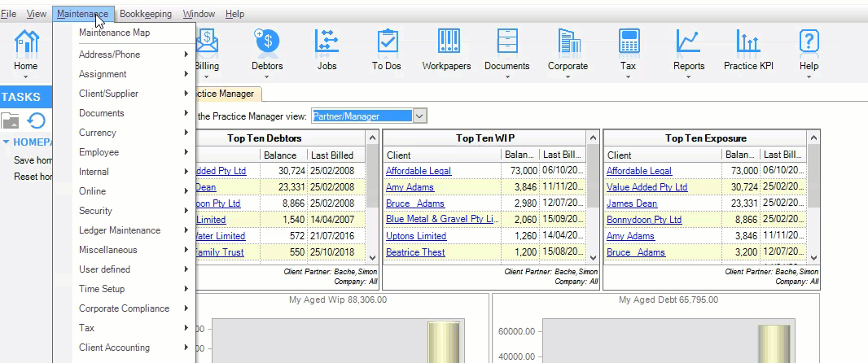
Task: Expand the Help toolbar dropdown arrow
Action: (x=809, y=77)
